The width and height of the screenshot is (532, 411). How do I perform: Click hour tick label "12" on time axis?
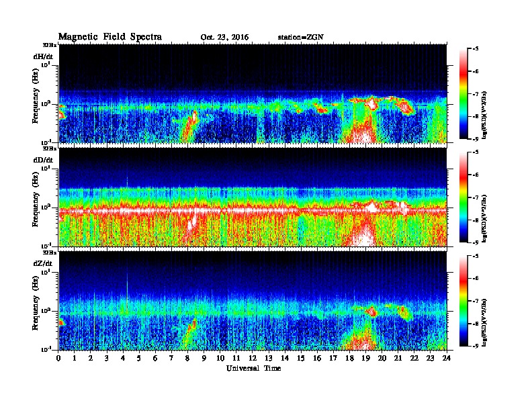point(253,359)
